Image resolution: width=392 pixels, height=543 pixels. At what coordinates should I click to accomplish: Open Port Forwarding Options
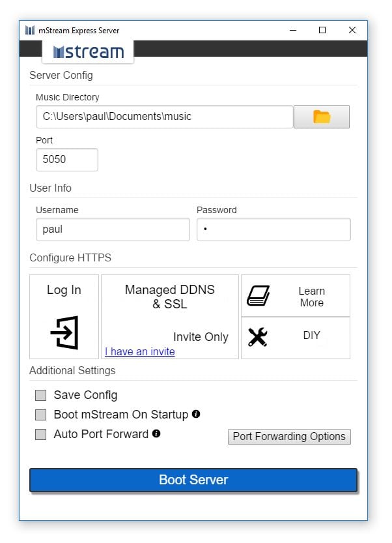pos(289,437)
